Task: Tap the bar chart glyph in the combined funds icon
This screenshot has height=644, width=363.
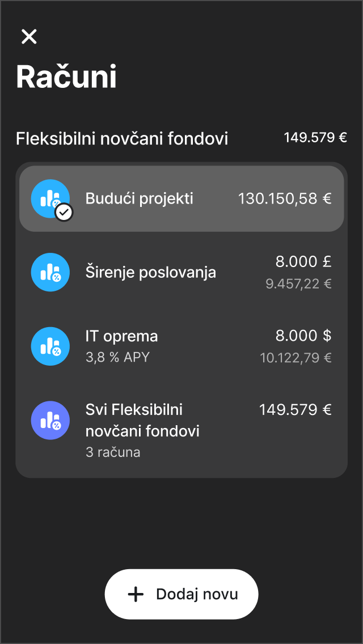Action: (x=48, y=418)
